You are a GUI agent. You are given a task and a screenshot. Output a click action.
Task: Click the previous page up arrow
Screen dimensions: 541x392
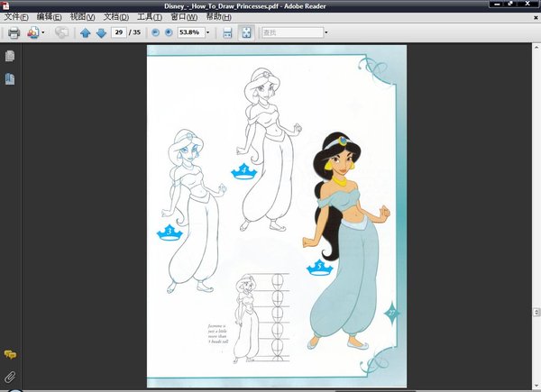pos(86,33)
